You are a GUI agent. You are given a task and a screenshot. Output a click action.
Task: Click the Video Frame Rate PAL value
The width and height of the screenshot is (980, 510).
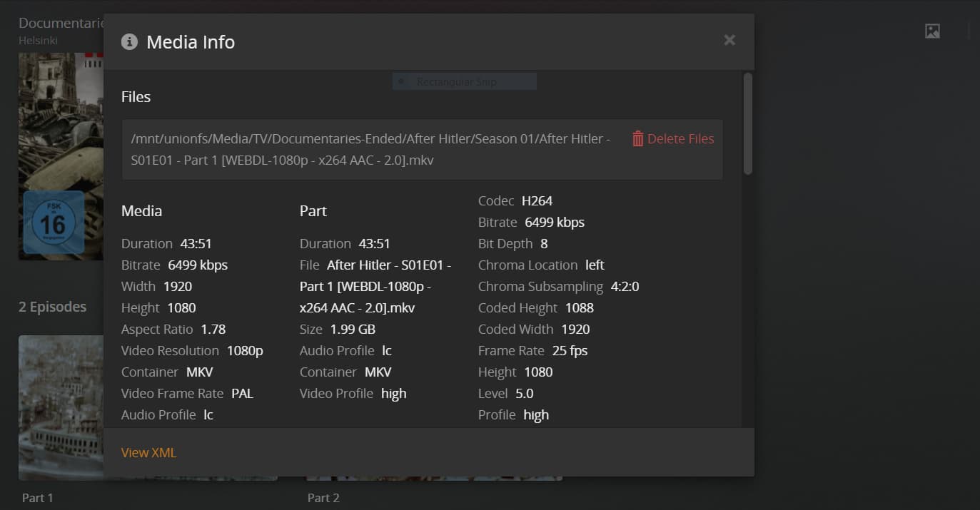pyautogui.click(x=242, y=394)
